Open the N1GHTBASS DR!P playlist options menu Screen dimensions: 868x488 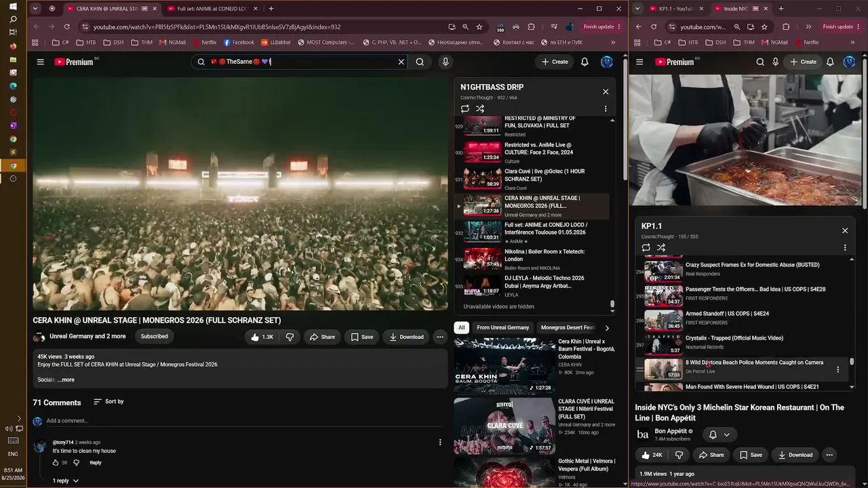tap(606, 108)
